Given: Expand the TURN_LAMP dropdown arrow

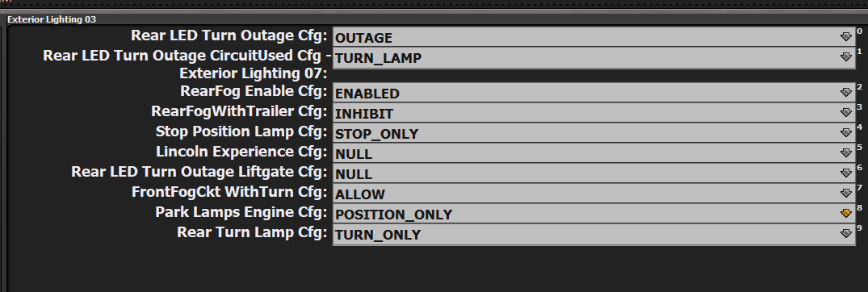Looking at the screenshot, I should coord(845,56).
